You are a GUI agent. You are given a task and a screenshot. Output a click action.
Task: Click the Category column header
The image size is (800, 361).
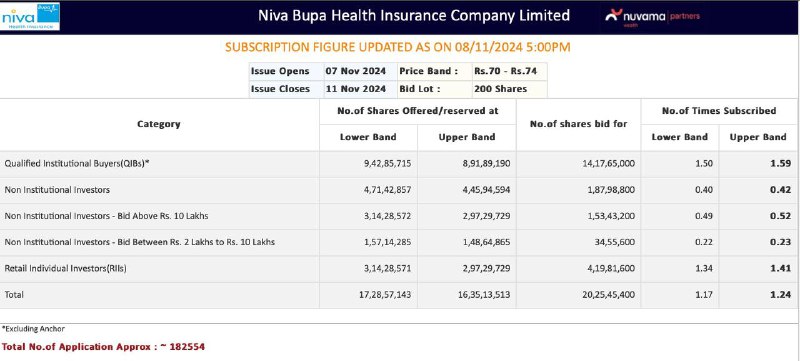[159, 124]
